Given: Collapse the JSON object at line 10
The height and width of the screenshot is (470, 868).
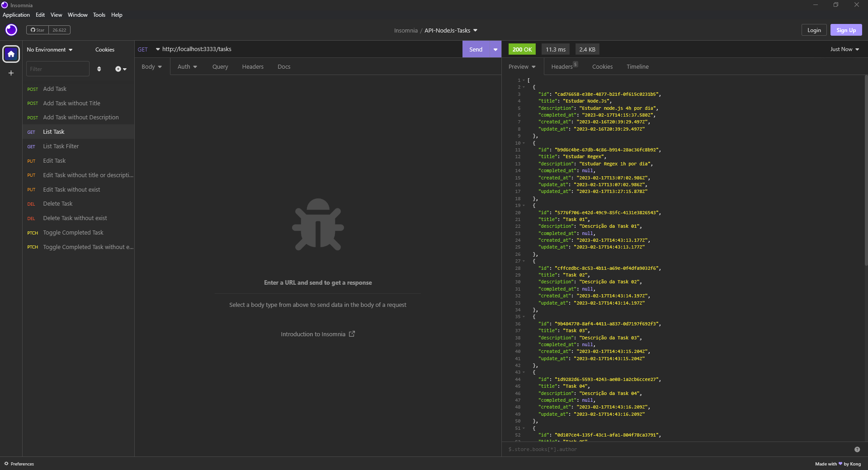Looking at the screenshot, I should 524,143.
